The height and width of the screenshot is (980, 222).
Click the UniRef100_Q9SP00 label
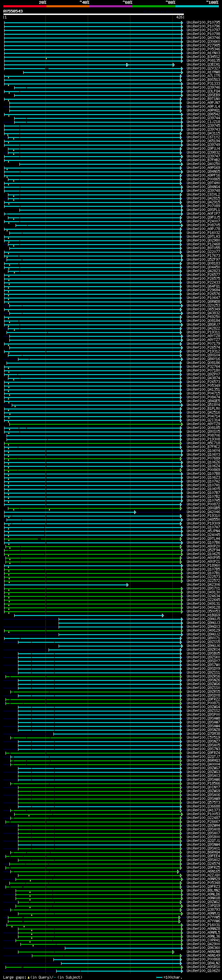point(203,714)
